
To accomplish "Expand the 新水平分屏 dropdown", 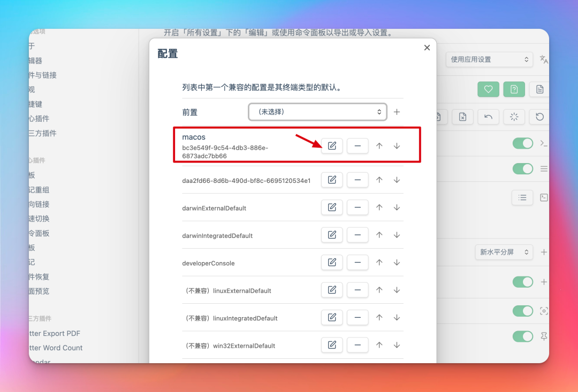I will [x=504, y=252].
